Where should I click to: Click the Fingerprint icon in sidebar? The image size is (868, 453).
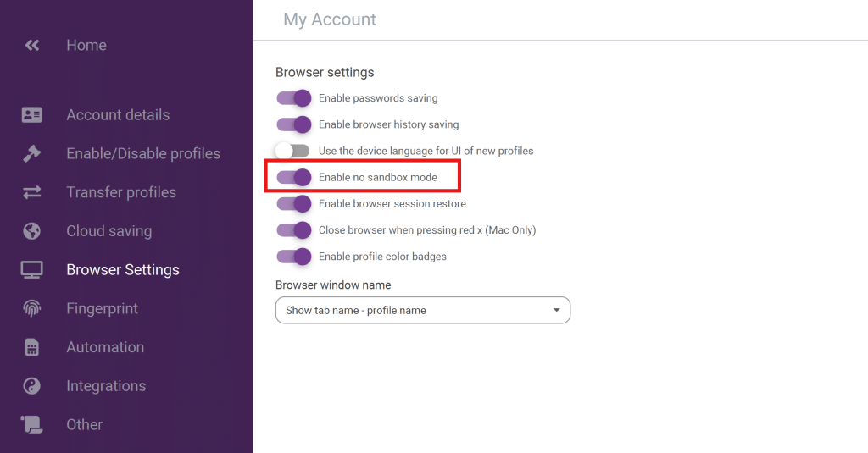(31, 308)
